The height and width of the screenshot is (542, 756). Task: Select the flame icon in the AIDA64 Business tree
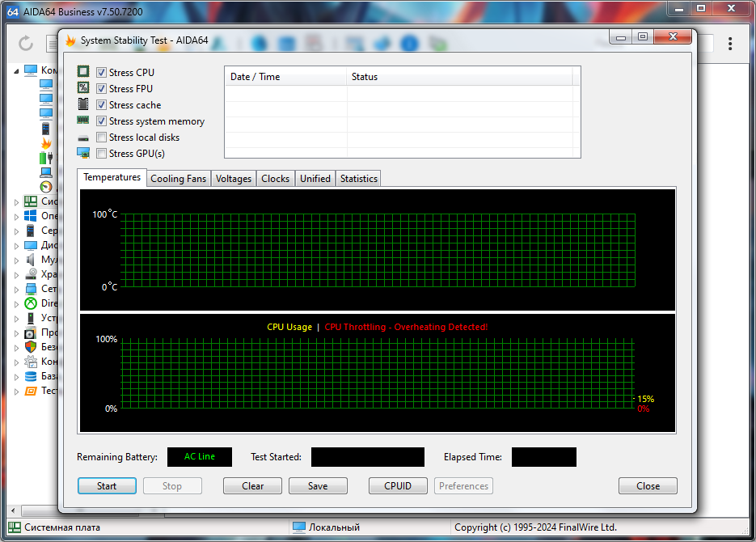(46, 143)
